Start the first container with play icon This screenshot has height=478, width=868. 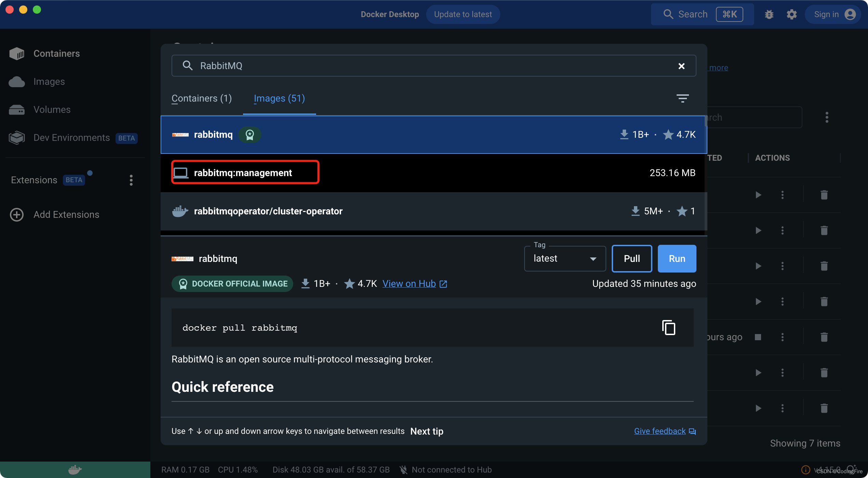[x=758, y=195]
